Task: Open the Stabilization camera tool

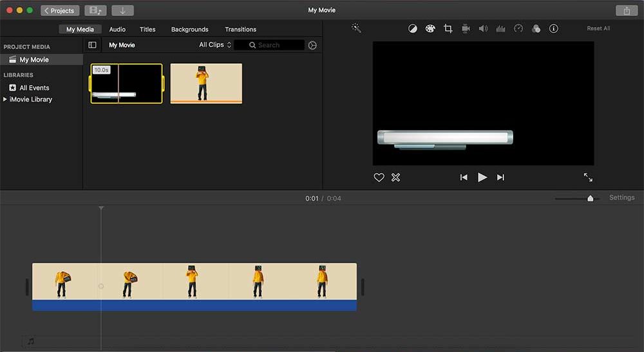Action: 466,28
